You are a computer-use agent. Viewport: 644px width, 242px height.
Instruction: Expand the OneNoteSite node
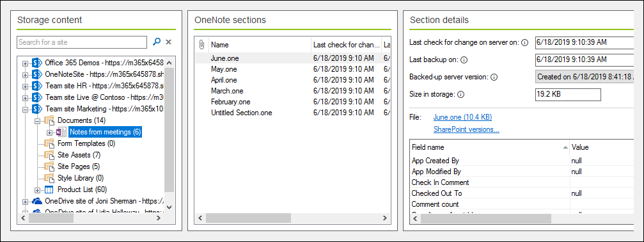[26, 75]
